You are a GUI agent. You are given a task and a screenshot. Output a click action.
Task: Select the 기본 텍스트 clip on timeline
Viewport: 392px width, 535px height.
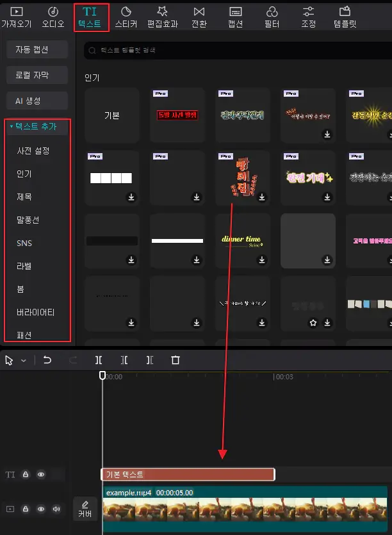(188, 475)
